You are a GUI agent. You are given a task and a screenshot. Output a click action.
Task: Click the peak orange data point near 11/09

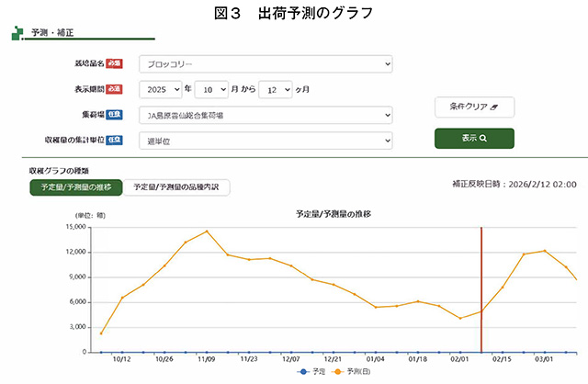click(207, 232)
